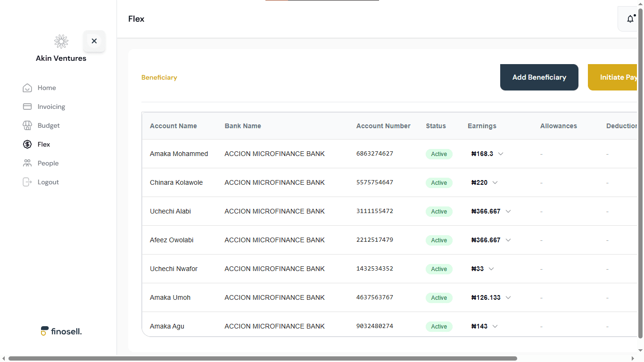Open the Home section from the sidebar
The height and width of the screenshot is (362, 644).
point(27,88)
